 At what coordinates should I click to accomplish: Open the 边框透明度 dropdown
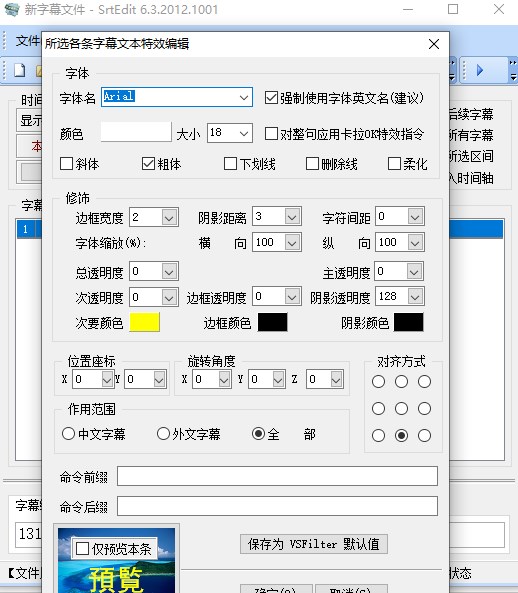292,296
